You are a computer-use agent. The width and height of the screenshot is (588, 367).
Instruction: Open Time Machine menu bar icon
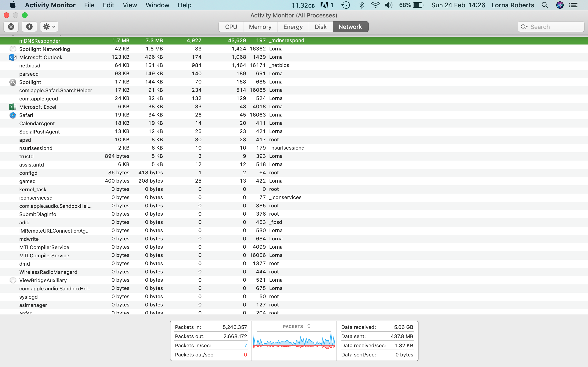(345, 5)
